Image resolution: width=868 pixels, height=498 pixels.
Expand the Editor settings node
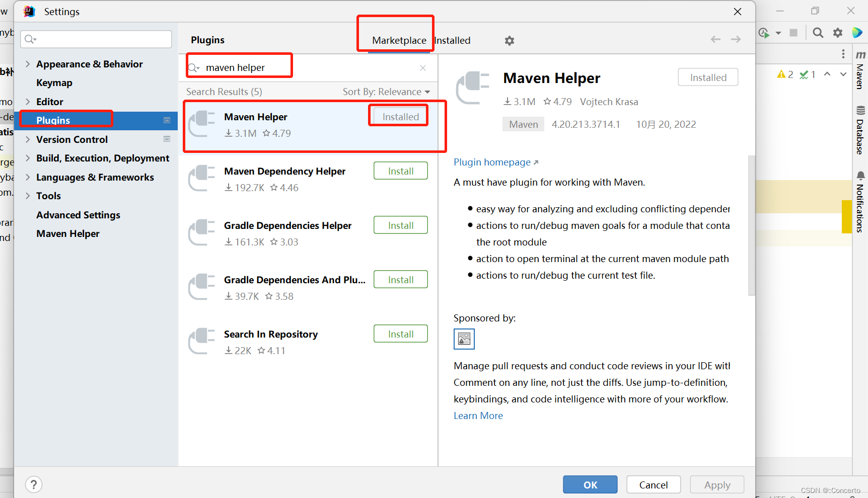point(28,102)
